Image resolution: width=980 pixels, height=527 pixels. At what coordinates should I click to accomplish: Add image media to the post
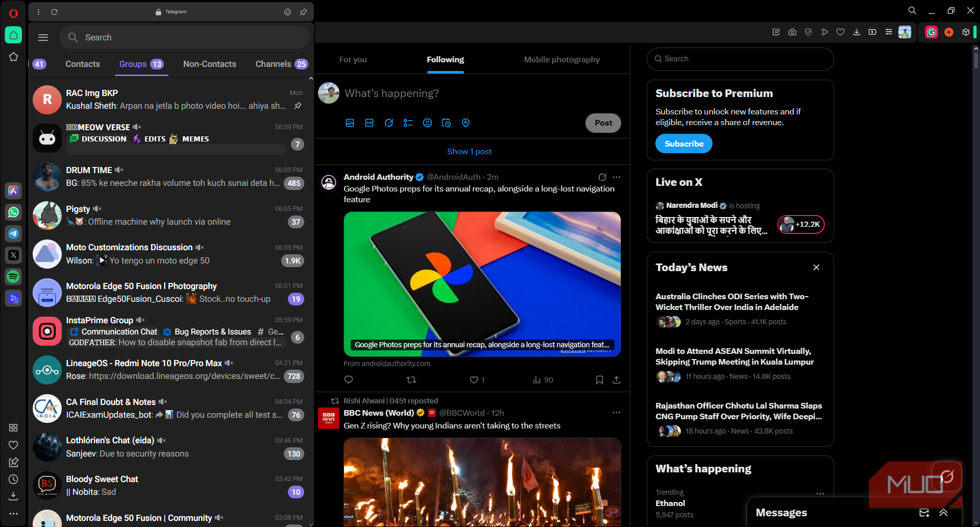[350, 123]
